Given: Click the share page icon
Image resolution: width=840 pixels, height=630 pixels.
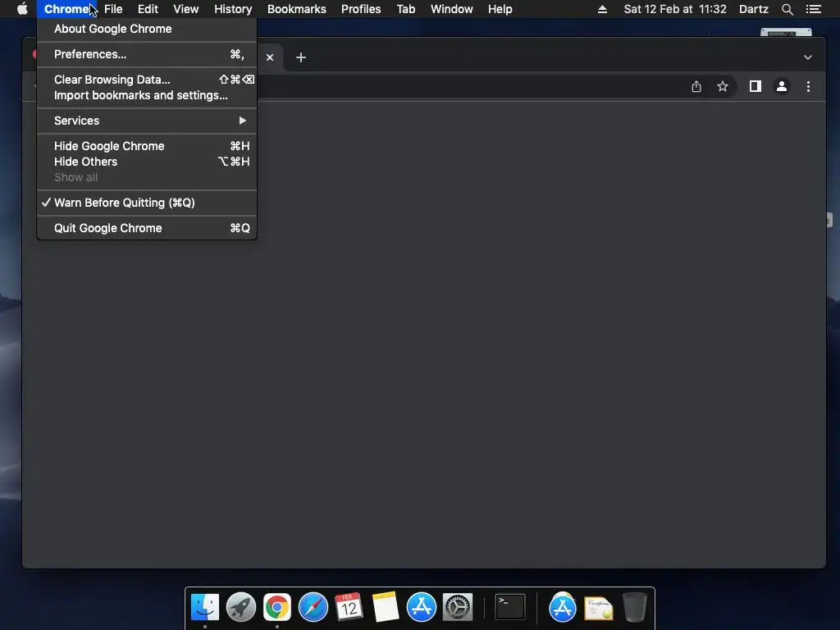Looking at the screenshot, I should pos(696,86).
